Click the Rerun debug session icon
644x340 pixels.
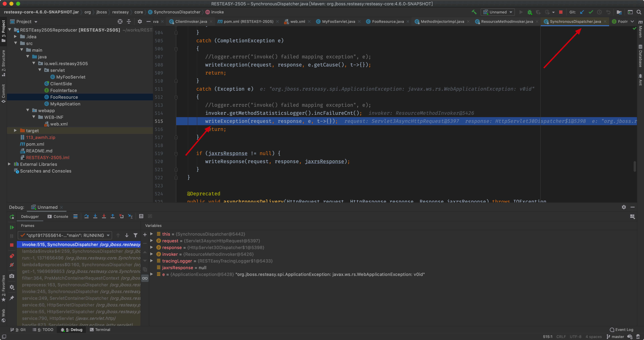point(12,217)
